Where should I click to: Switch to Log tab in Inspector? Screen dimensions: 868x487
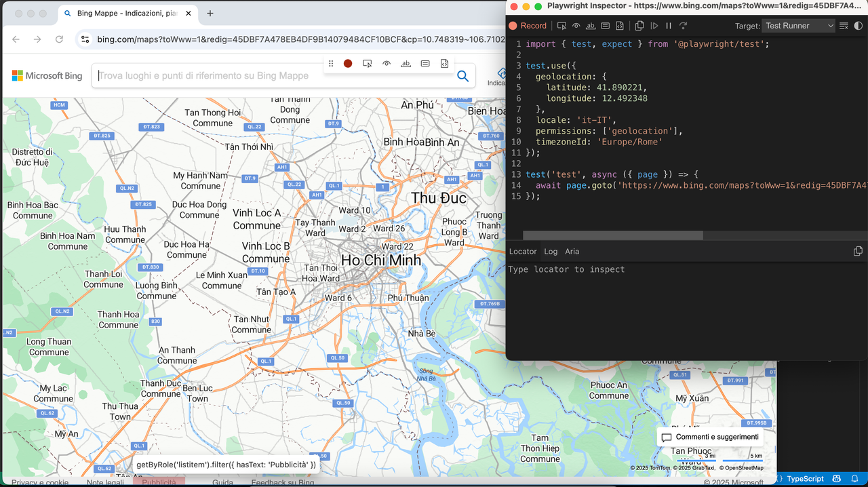(551, 251)
